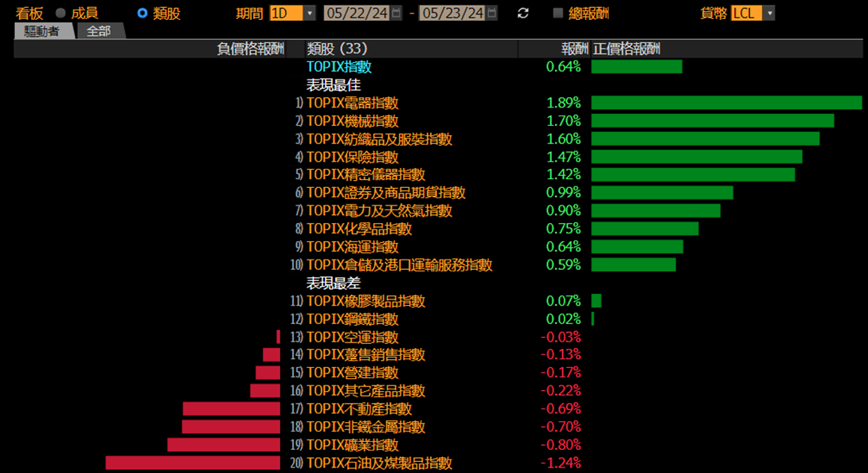This screenshot has width=868, height=473.
Task: Open TOPIX機械指數 row
Action: point(352,121)
